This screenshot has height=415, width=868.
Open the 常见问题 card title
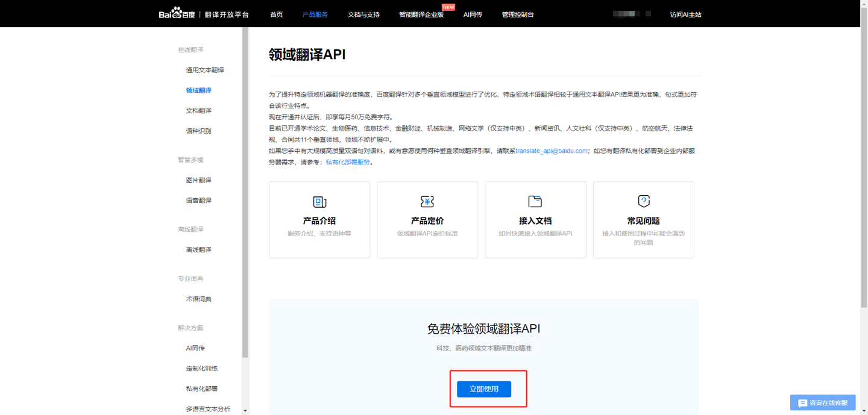pos(644,221)
